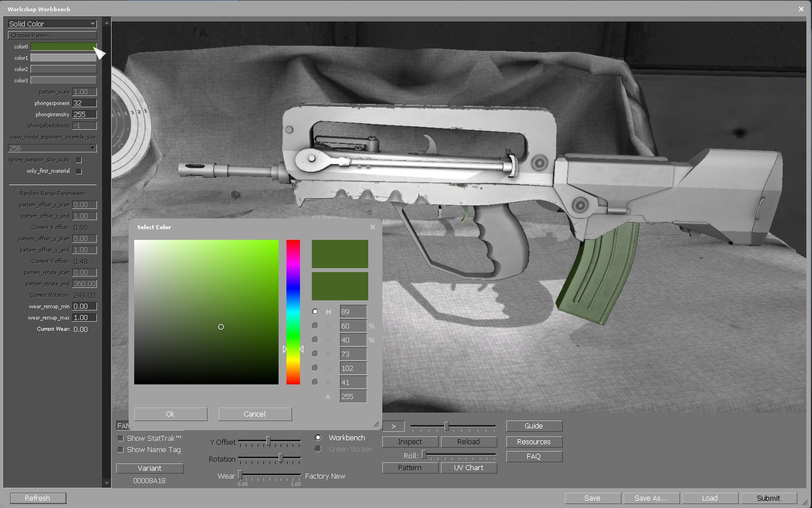The height and width of the screenshot is (508, 812).
Task: Click the phongexponent input field
Action: [85, 103]
